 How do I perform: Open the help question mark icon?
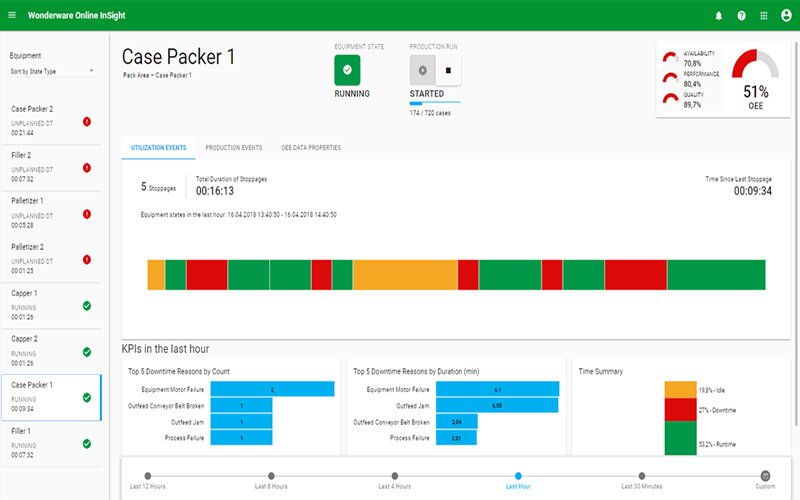pyautogui.click(x=741, y=16)
